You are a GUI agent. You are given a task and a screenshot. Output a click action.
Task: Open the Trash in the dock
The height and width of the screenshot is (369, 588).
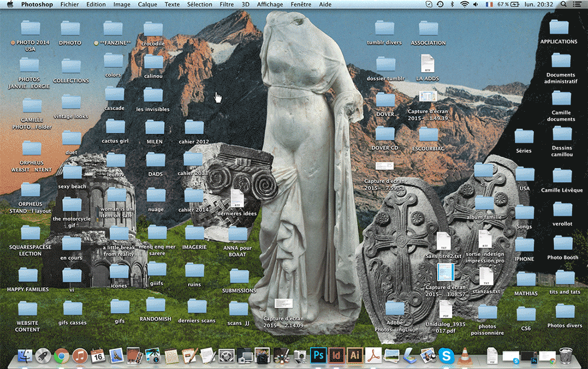565,355
